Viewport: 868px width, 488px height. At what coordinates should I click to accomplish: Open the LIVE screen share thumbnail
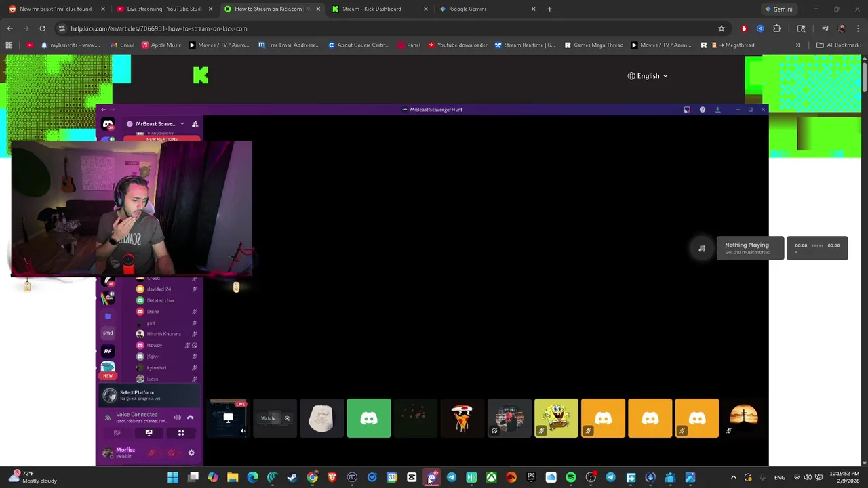pos(229,418)
